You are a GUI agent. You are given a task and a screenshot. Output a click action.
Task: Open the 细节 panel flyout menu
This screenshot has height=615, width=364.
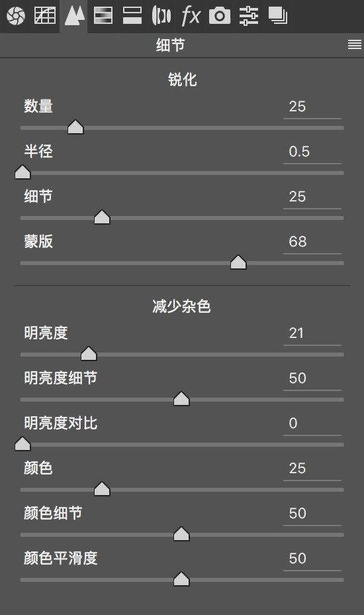[355, 44]
